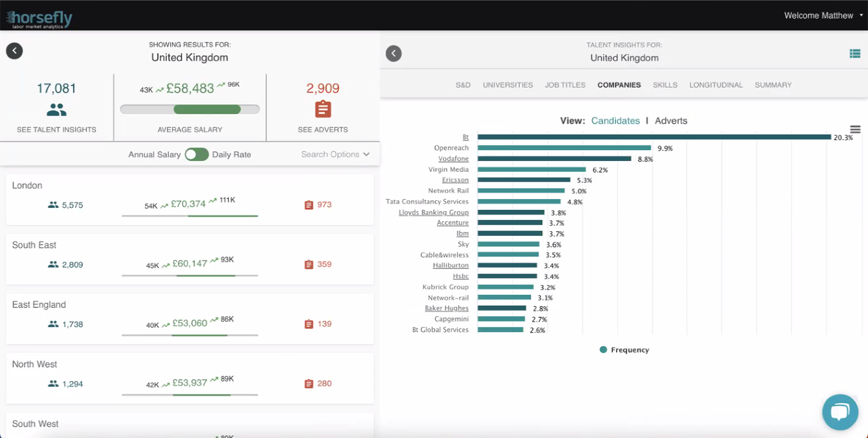Image resolution: width=868 pixels, height=438 pixels.
Task: Open the Bt company link
Action: pyautogui.click(x=466, y=138)
